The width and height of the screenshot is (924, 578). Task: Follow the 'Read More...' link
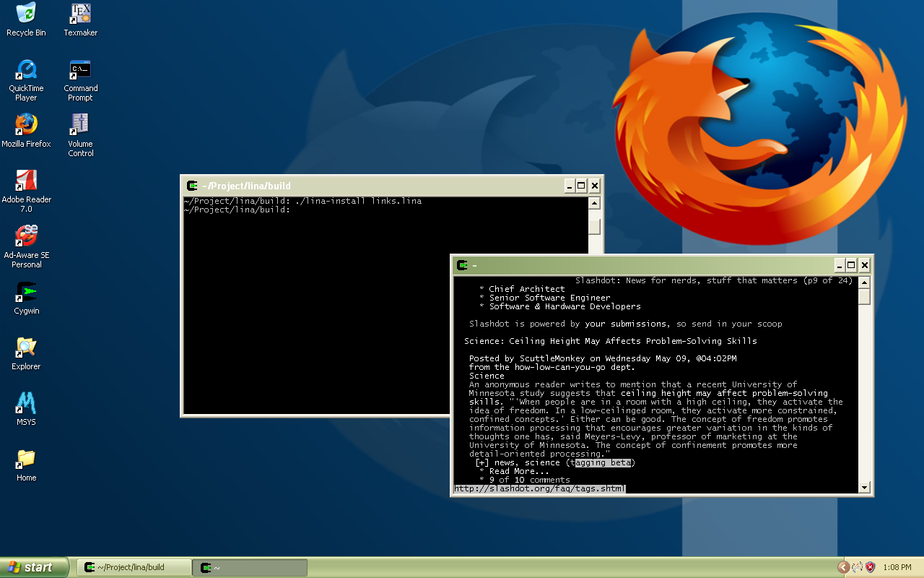pyautogui.click(x=519, y=471)
